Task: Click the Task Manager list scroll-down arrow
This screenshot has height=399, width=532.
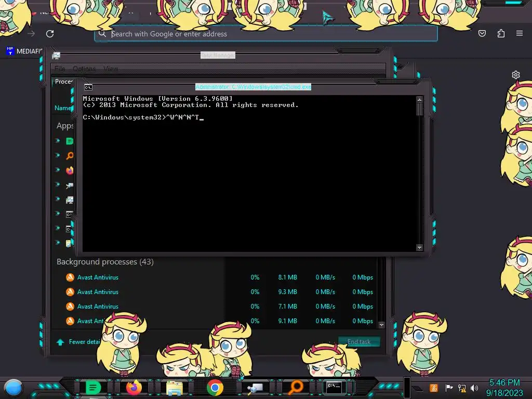Action: pos(381,325)
